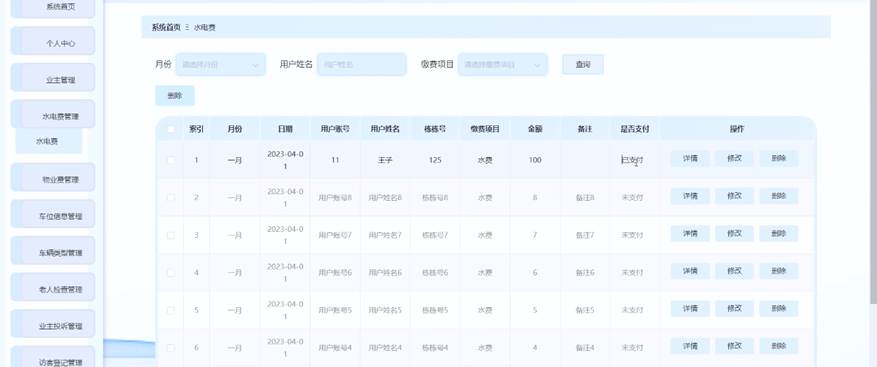Click the 索引 column header

196,129
